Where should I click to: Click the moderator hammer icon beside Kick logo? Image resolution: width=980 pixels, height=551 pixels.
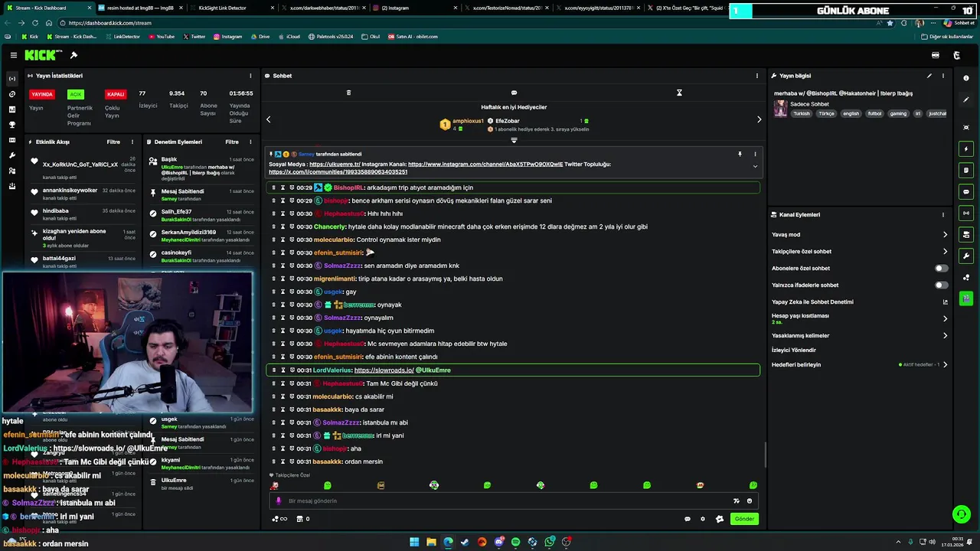tap(73, 55)
